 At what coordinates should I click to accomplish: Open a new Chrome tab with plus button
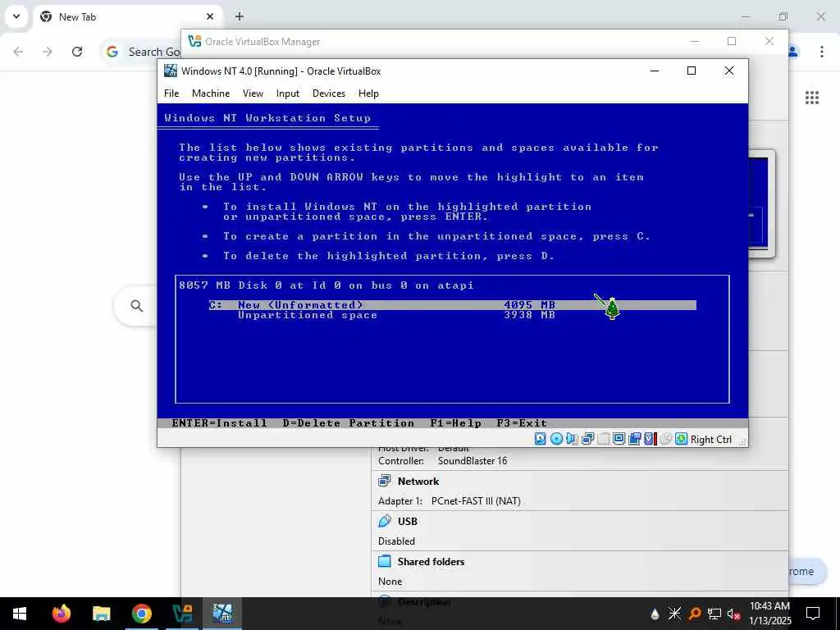tap(240, 16)
